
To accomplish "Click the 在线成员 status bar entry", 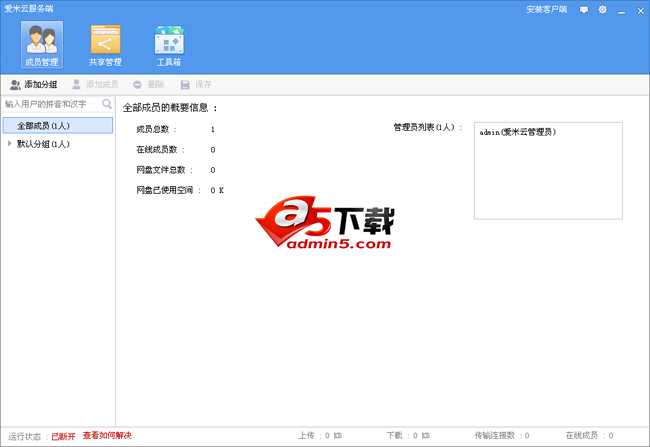I will tap(589, 435).
